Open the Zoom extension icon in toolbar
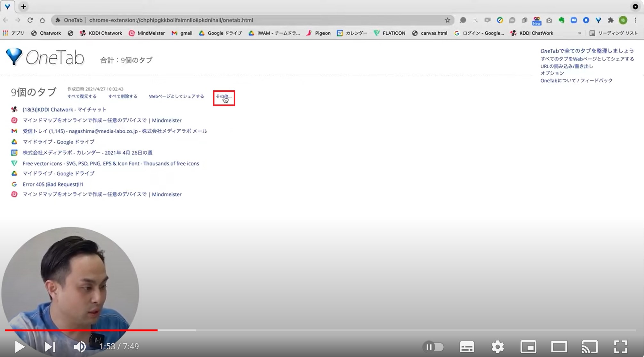 [574, 20]
